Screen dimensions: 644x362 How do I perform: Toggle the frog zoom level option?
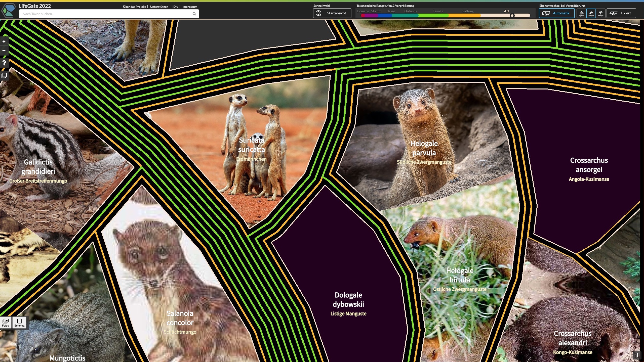point(591,13)
